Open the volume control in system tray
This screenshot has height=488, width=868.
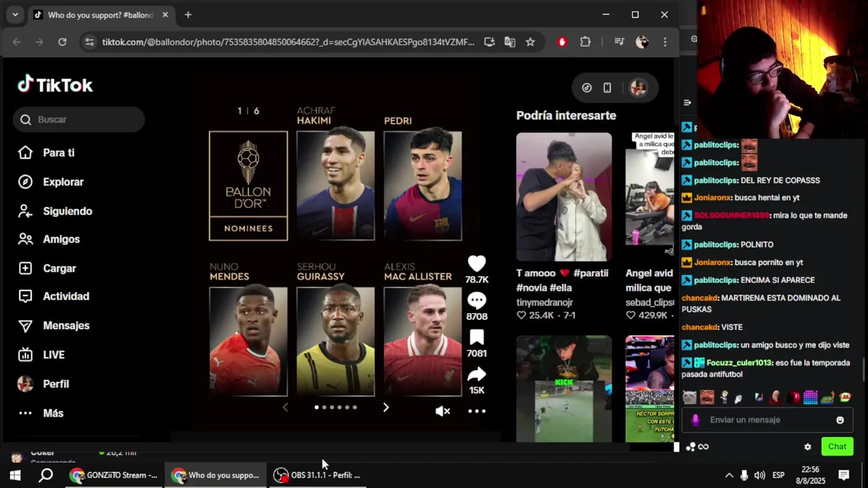coord(759,475)
